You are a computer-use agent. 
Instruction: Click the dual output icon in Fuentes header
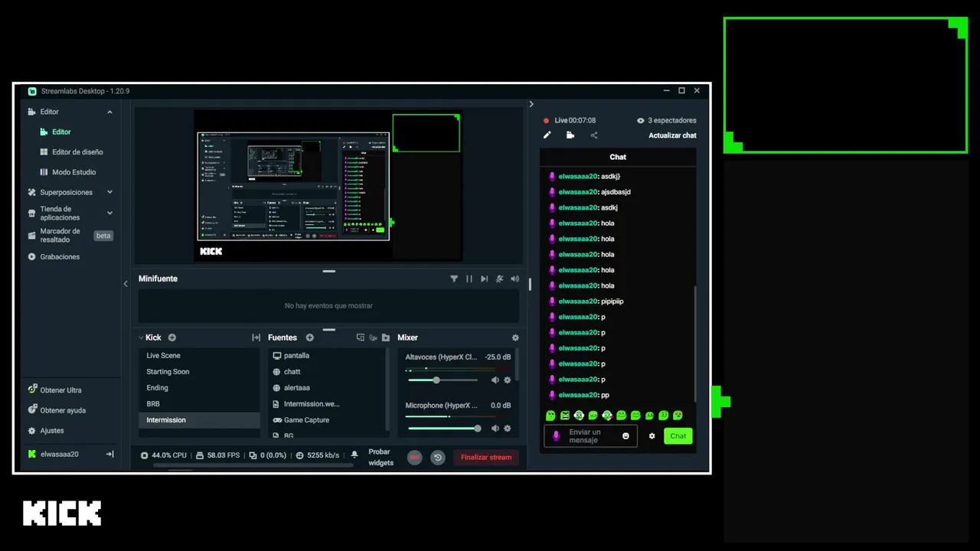tap(361, 337)
